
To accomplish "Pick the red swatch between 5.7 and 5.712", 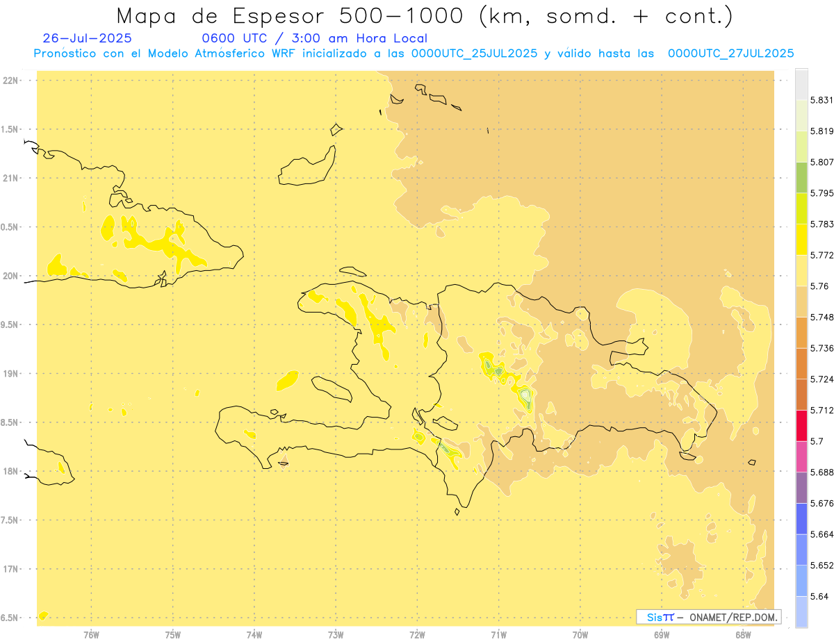I will click(x=801, y=425).
